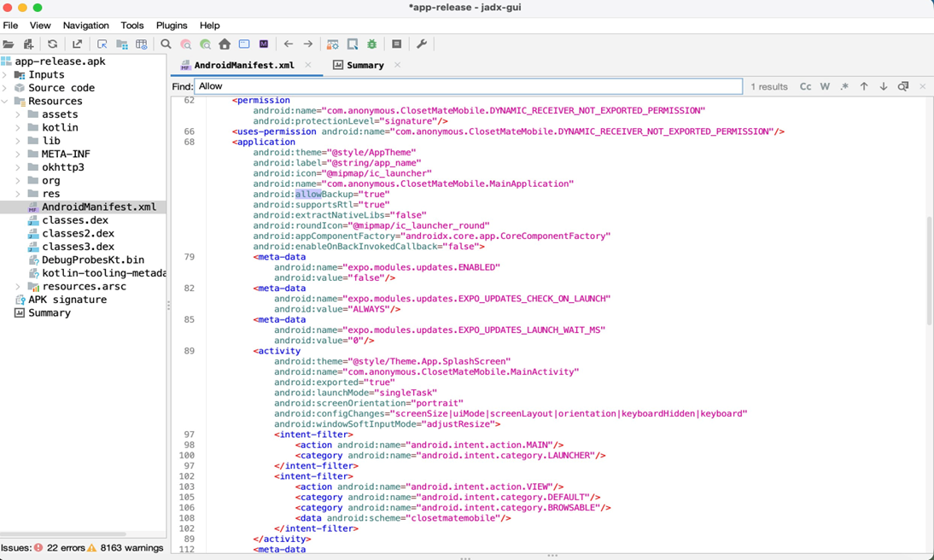
Task: Open the Plugins menu
Action: pos(172,26)
